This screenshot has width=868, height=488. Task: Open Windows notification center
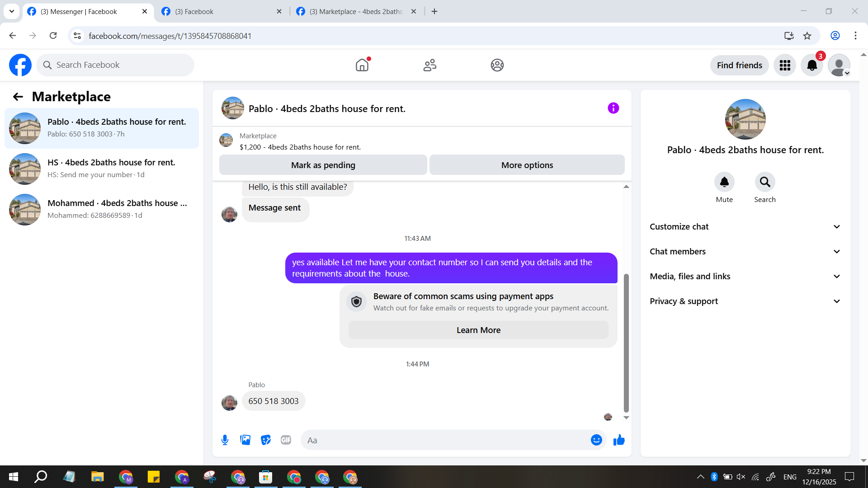point(849,477)
